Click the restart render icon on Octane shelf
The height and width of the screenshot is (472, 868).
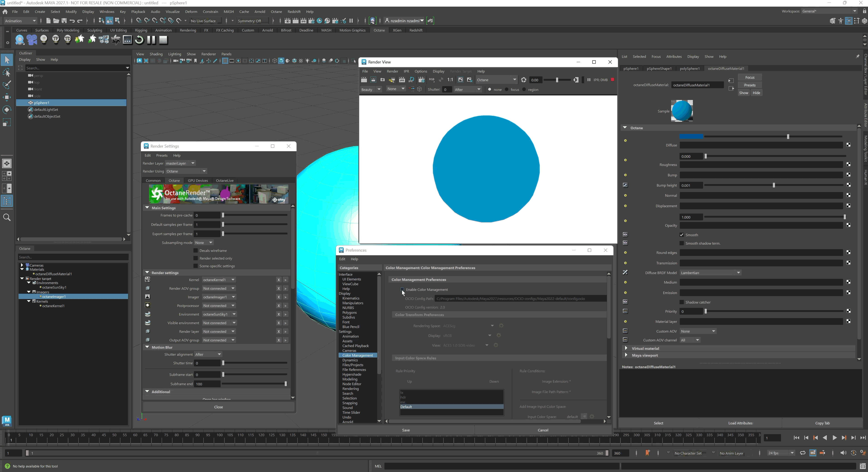click(x=139, y=40)
